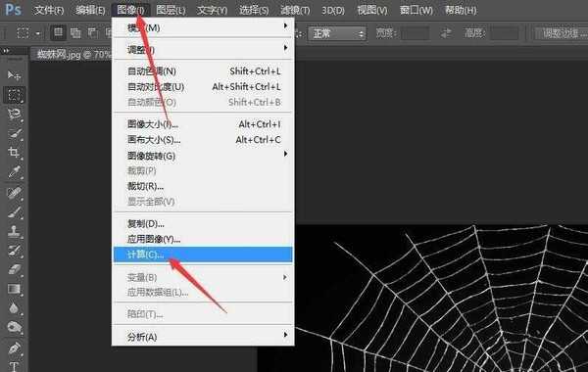Open the 3D(D) menu
588x372 pixels.
coord(333,10)
